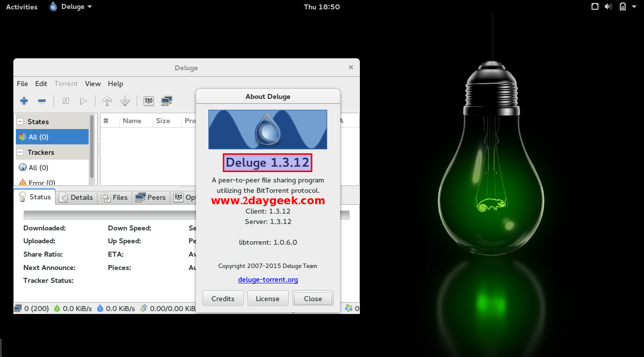Sort torrents by the # column header
The image size is (644, 357).
(110, 121)
